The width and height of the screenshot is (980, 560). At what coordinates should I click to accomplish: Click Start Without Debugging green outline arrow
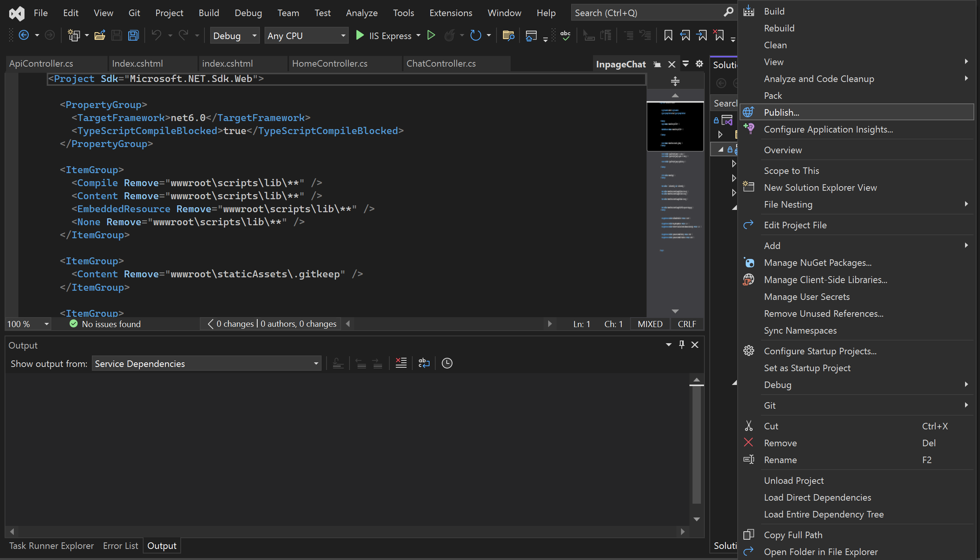tap(431, 35)
